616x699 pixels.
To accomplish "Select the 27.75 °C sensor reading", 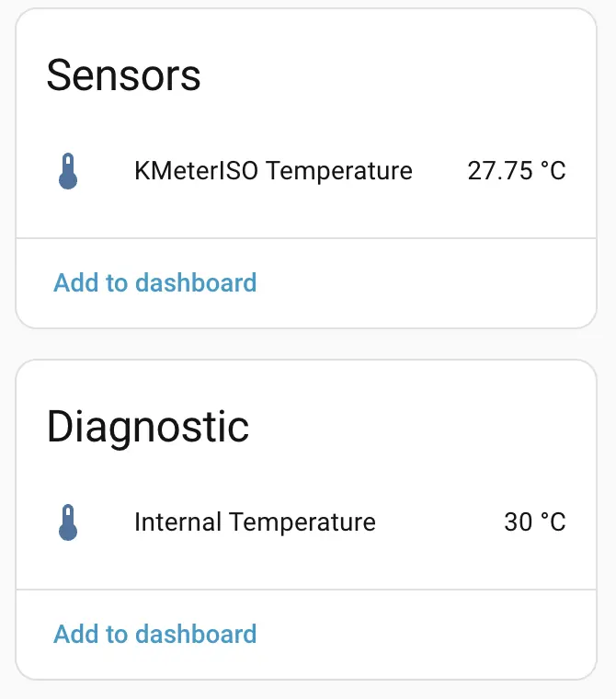I will point(517,171).
